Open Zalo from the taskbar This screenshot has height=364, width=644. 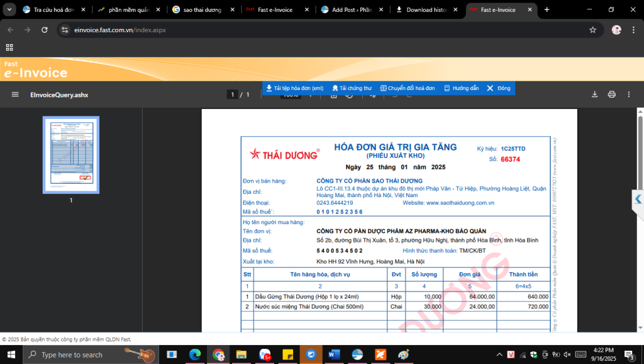tap(265, 355)
